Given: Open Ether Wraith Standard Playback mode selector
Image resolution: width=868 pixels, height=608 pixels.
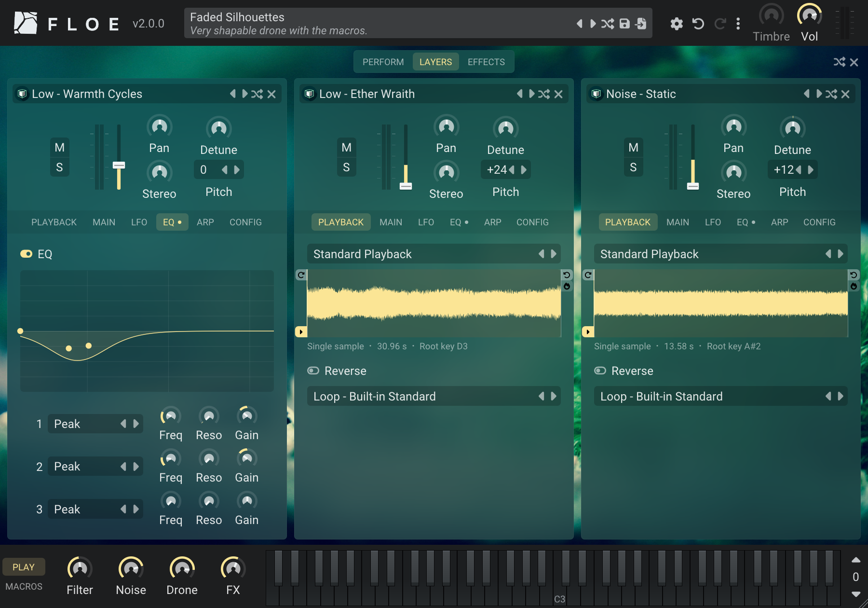Looking at the screenshot, I should 434,254.
